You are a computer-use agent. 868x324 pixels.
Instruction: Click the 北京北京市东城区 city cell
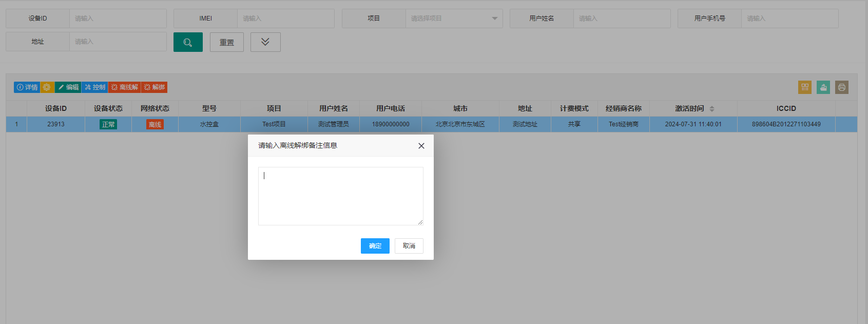coord(460,124)
